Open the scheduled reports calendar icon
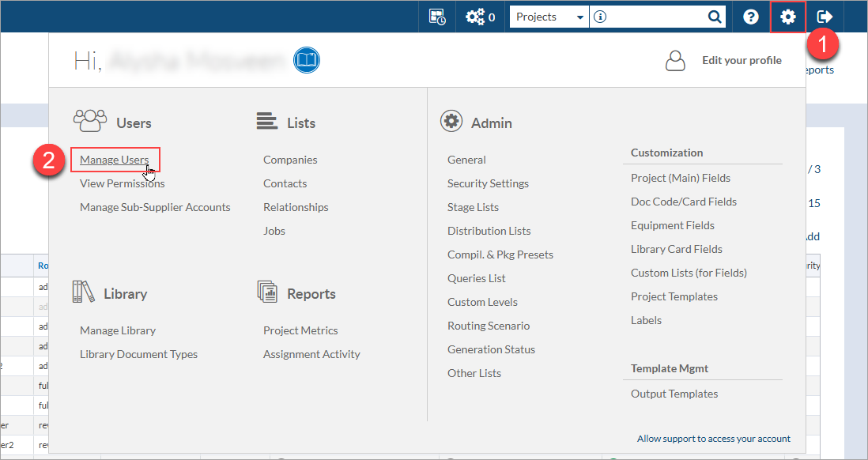This screenshot has height=460, width=868. coord(437,17)
